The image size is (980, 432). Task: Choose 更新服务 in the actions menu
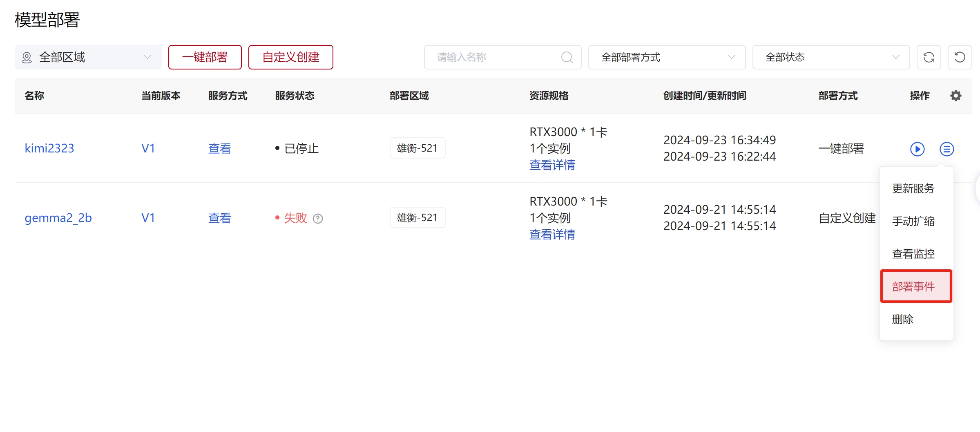(x=913, y=188)
